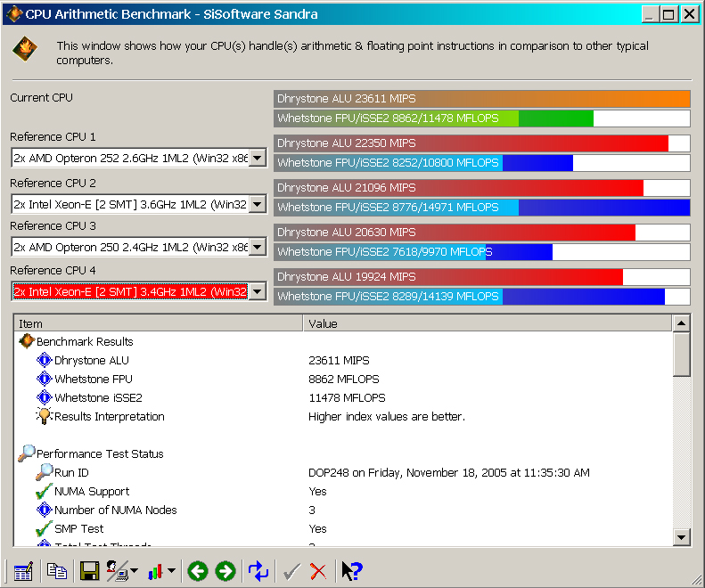
Task: Click the Benchmark Results group icon
Action: pos(27,341)
